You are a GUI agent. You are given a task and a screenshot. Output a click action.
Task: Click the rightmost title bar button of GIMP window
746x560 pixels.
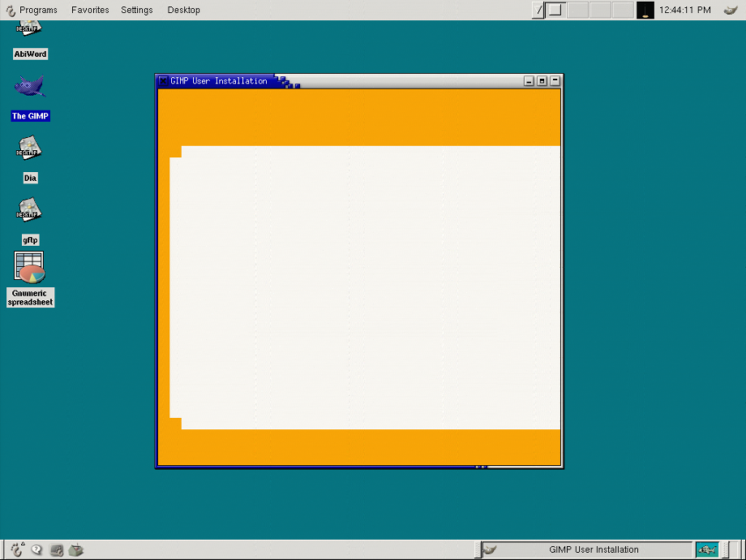click(556, 81)
